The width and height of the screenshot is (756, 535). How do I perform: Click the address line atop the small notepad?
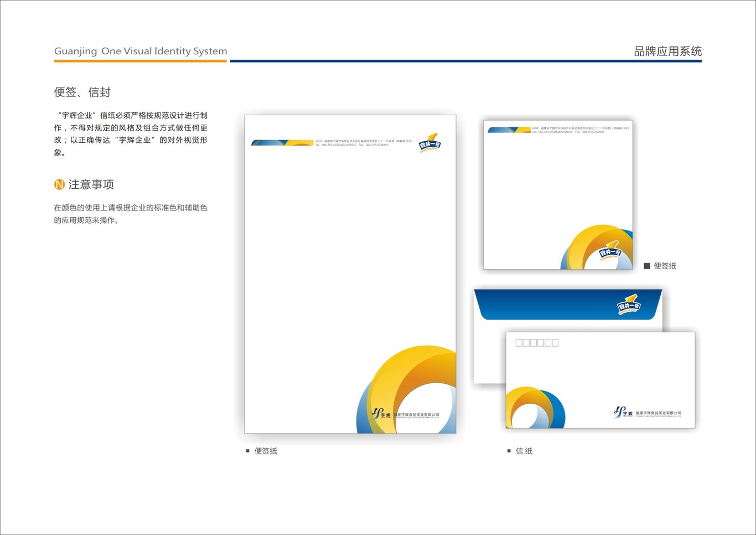click(x=580, y=130)
